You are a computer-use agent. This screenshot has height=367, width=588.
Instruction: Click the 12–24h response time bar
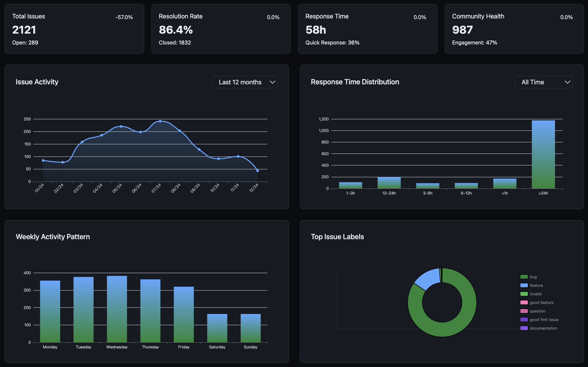pyautogui.click(x=389, y=183)
